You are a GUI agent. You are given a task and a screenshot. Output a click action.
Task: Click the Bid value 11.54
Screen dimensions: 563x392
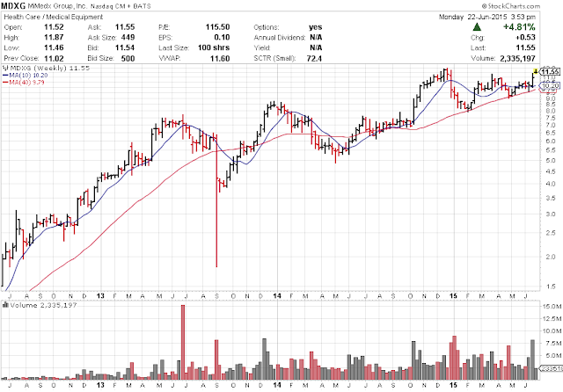(125, 47)
